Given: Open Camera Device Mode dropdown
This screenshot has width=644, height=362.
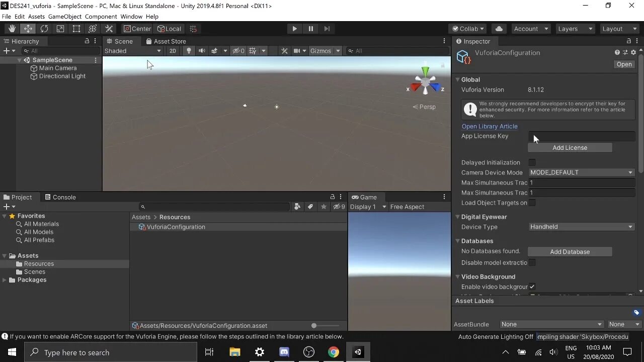Looking at the screenshot, I should (x=581, y=172).
